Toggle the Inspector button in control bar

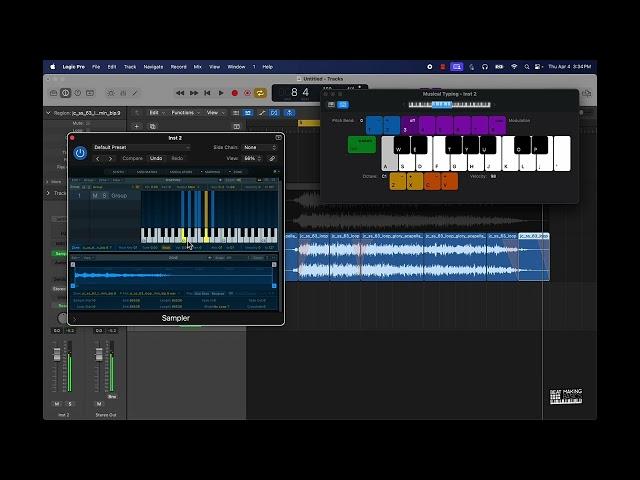[x=65, y=93]
